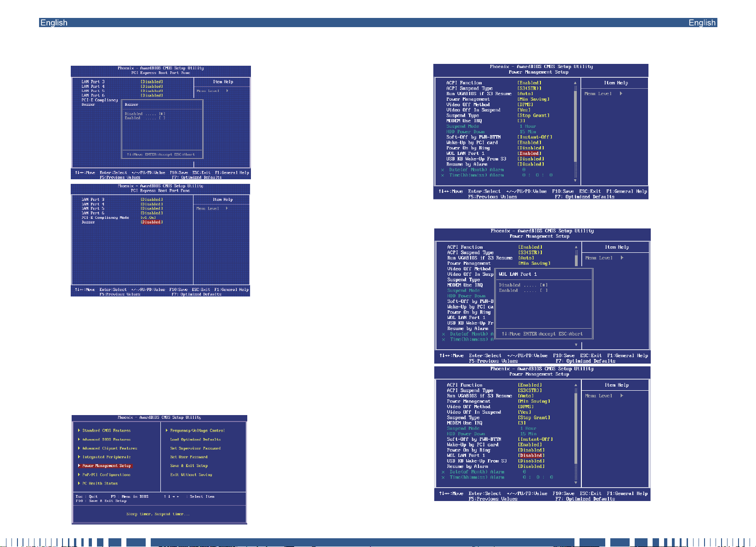
Task: Click the arrow beside Advanced Chipset Features
Action: 79,448
